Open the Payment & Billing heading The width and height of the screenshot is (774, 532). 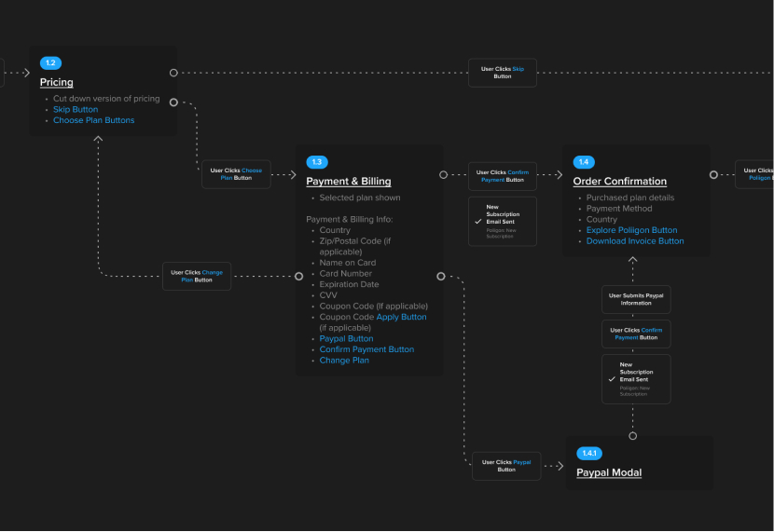click(x=349, y=182)
